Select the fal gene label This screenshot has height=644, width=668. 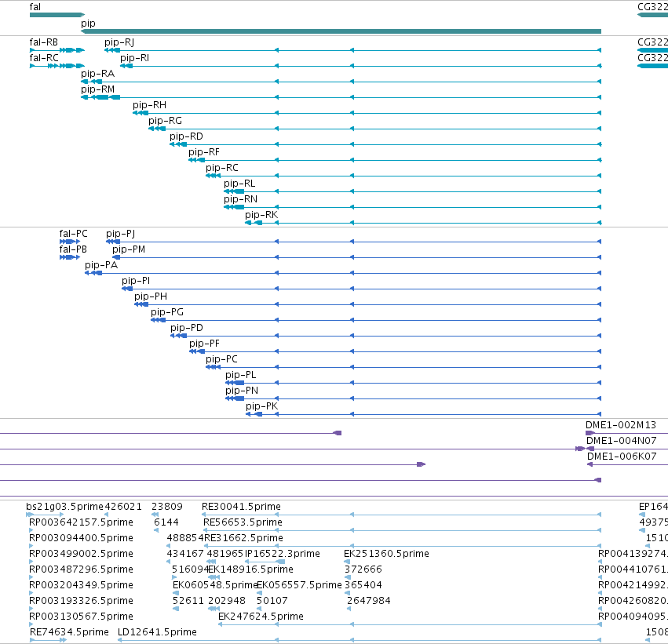(35, 7)
